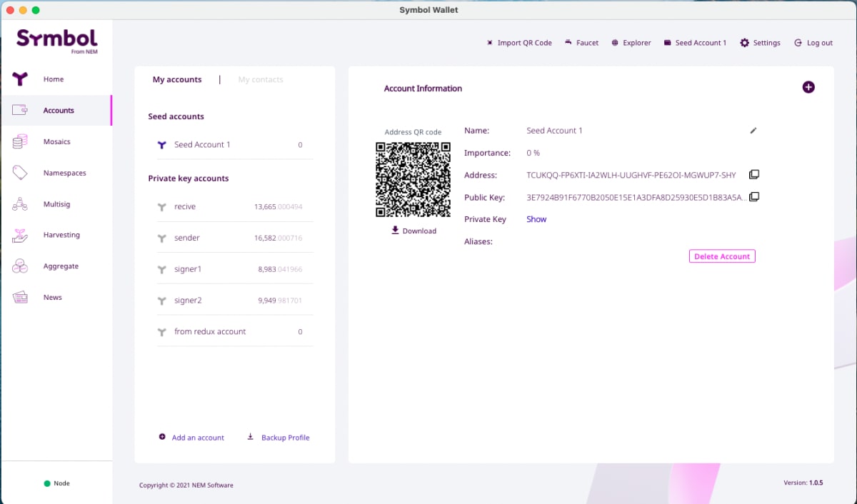Click the address QR code image

coord(413,180)
